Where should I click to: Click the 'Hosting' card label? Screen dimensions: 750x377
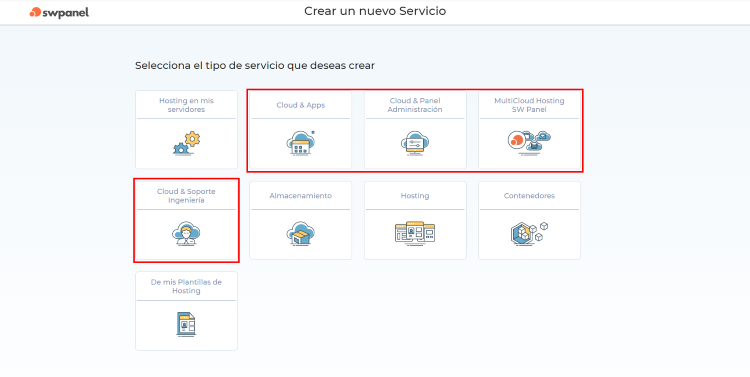415,196
